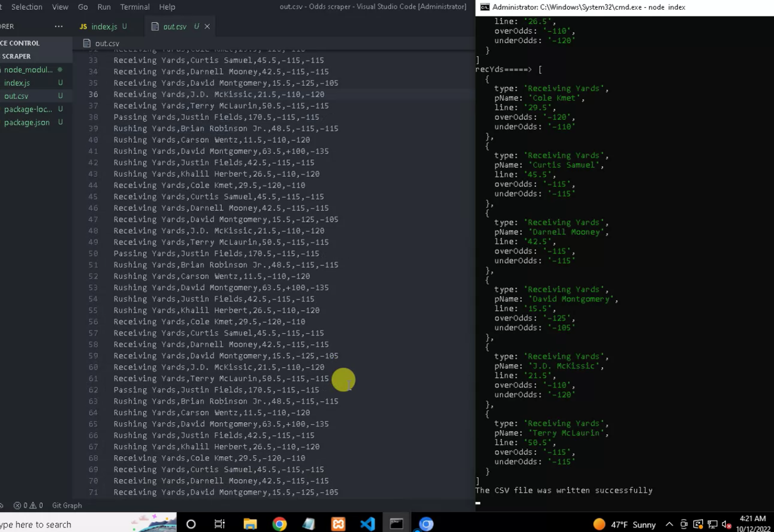Open Cortana circle icon on taskbar
This screenshot has height=532, width=774.
191,524
